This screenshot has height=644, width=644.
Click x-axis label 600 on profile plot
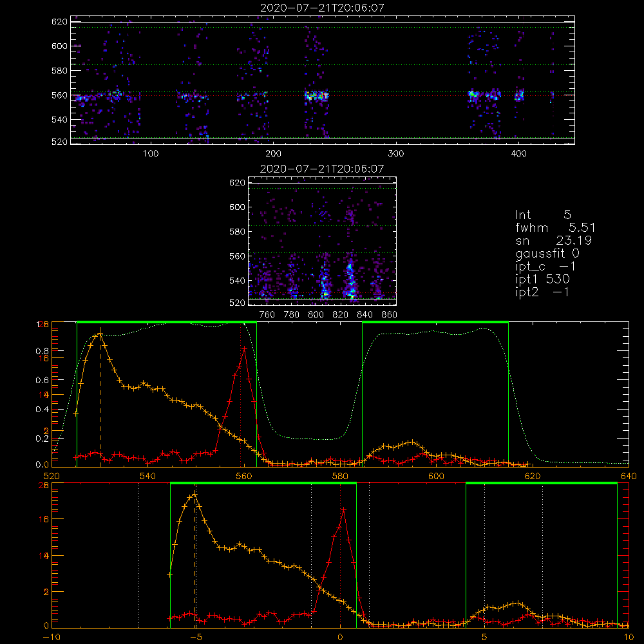click(436, 477)
